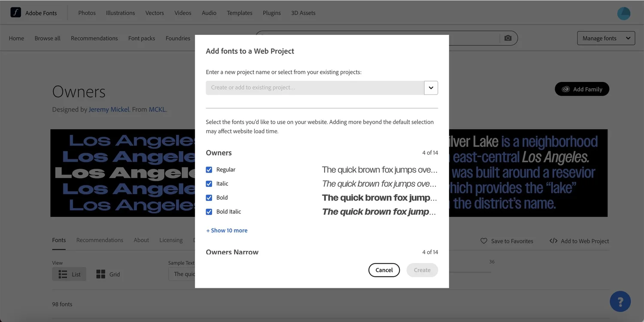Open help via the question mark icon
Screen dimensions: 644x322
[x=620, y=301]
